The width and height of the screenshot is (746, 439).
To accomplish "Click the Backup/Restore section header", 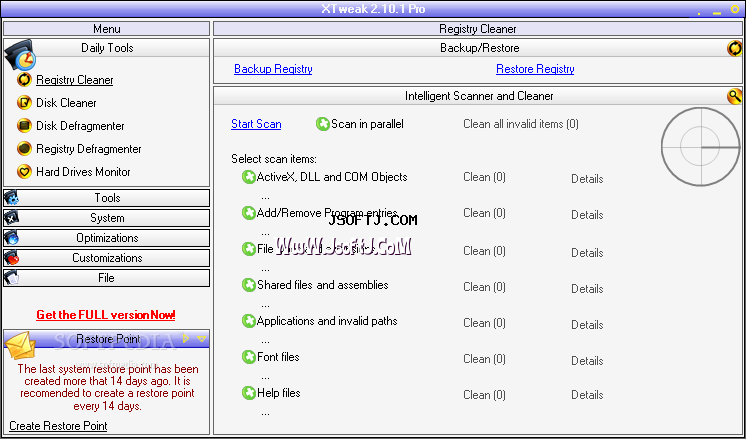I will [x=479, y=48].
